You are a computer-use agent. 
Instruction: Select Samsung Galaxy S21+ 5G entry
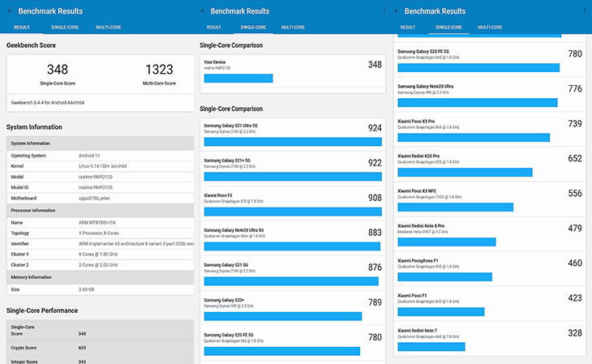(x=293, y=169)
